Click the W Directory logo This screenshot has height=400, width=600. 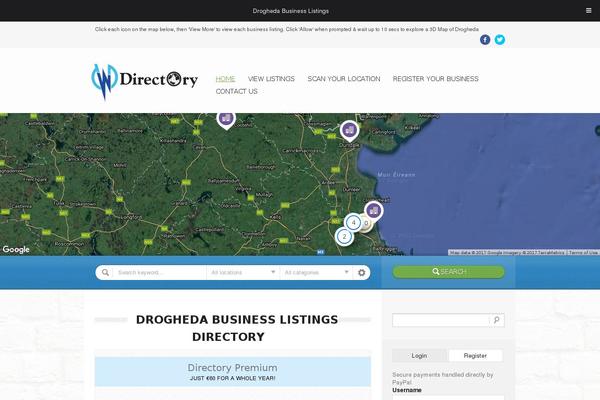tap(145, 81)
